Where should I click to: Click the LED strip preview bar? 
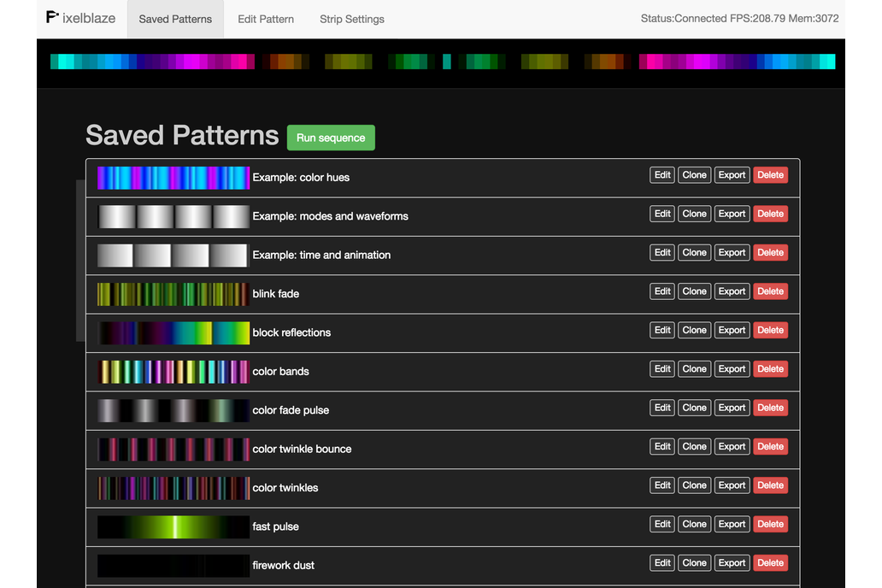click(443, 62)
